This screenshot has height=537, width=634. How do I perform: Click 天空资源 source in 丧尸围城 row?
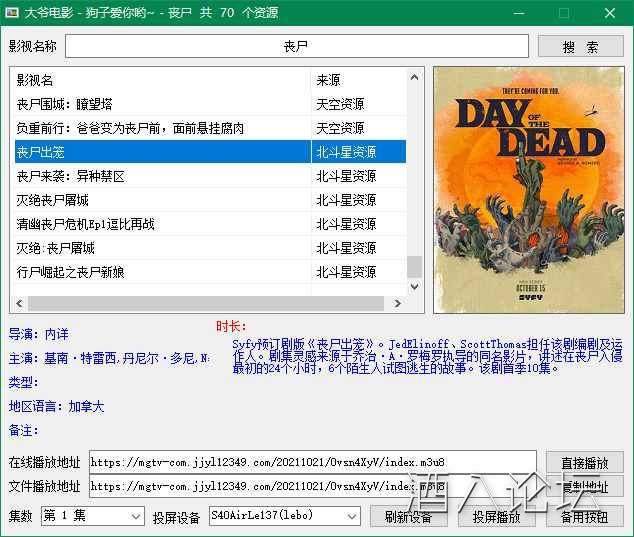point(340,104)
